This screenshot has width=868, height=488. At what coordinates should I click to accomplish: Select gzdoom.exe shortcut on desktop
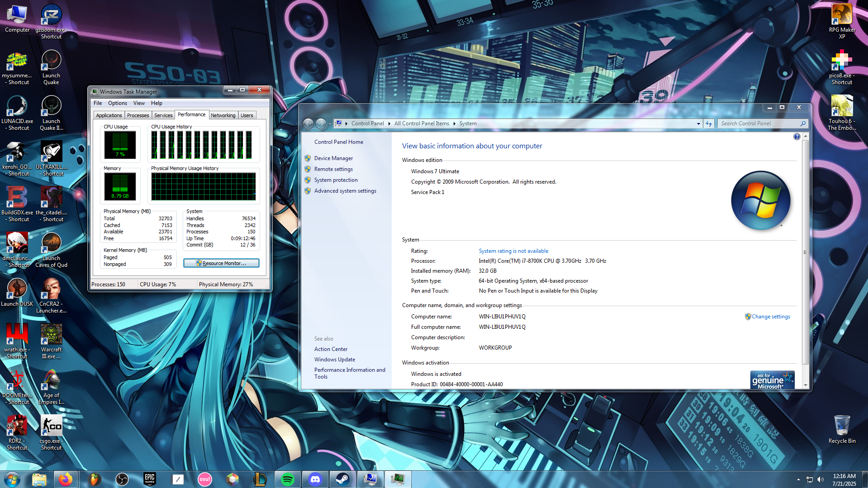coord(51,21)
